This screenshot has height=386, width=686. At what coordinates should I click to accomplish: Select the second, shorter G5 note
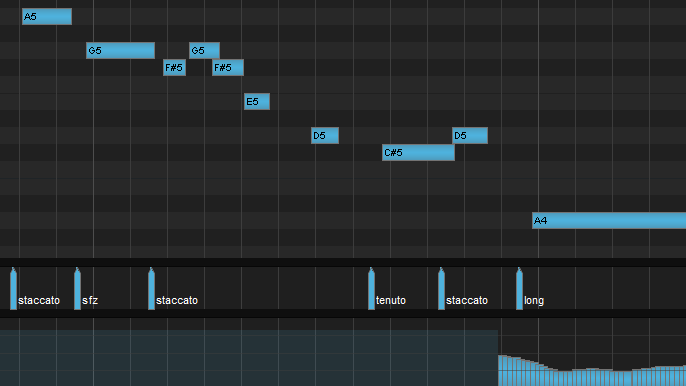204,51
